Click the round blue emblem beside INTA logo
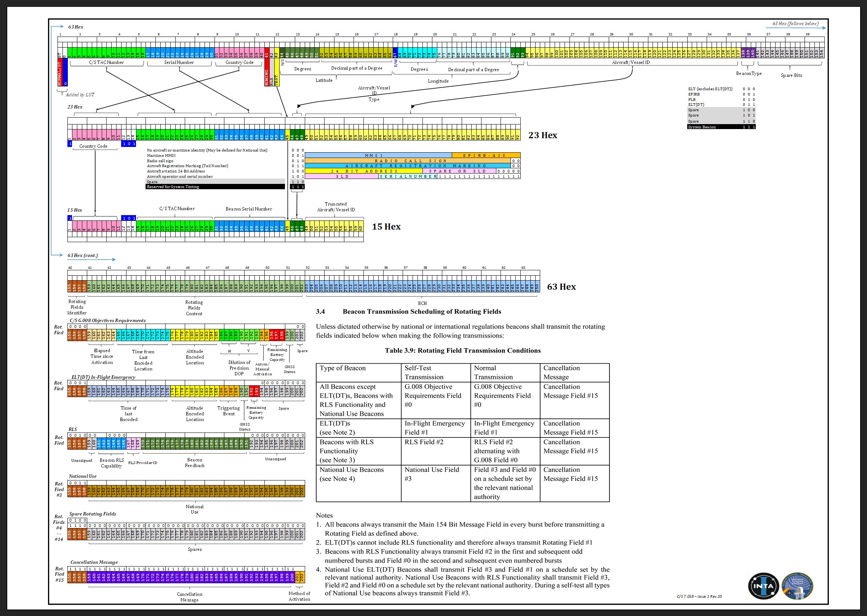This screenshot has width=867, height=616. 798,586
